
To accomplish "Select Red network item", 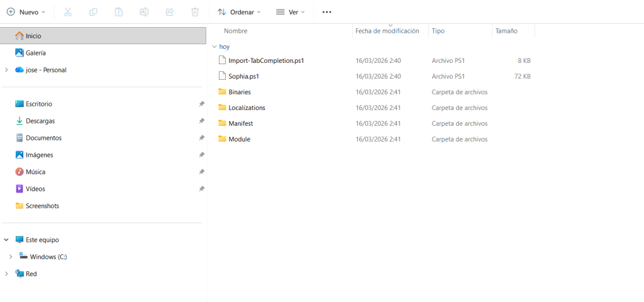I will (x=31, y=274).
